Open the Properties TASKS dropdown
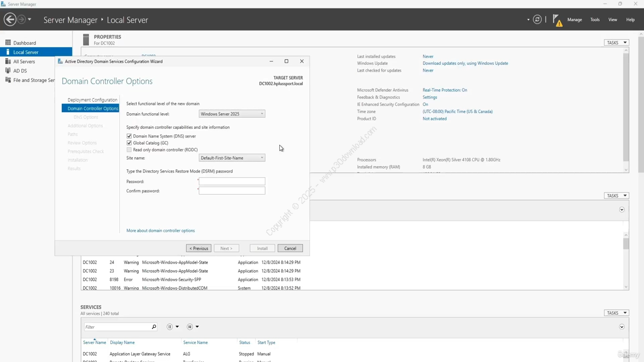The image size is (644, 362). point(616,43)
